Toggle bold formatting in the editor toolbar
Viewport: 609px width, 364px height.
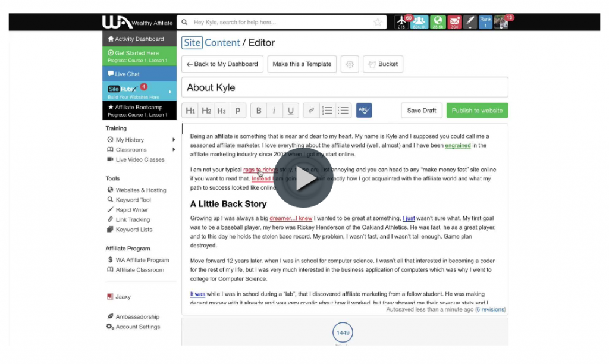[x=259, y=110]
